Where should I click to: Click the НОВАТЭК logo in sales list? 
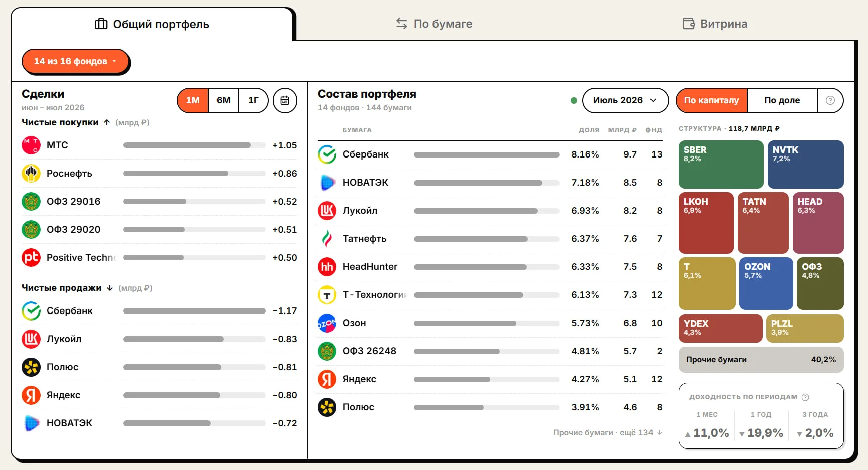[31, 423]
